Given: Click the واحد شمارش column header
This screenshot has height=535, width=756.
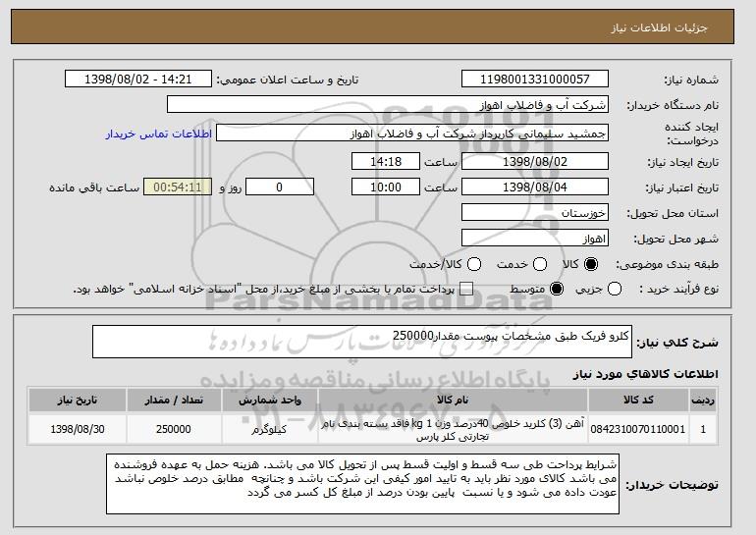Looking at the screenshot, I should [270, 401].
